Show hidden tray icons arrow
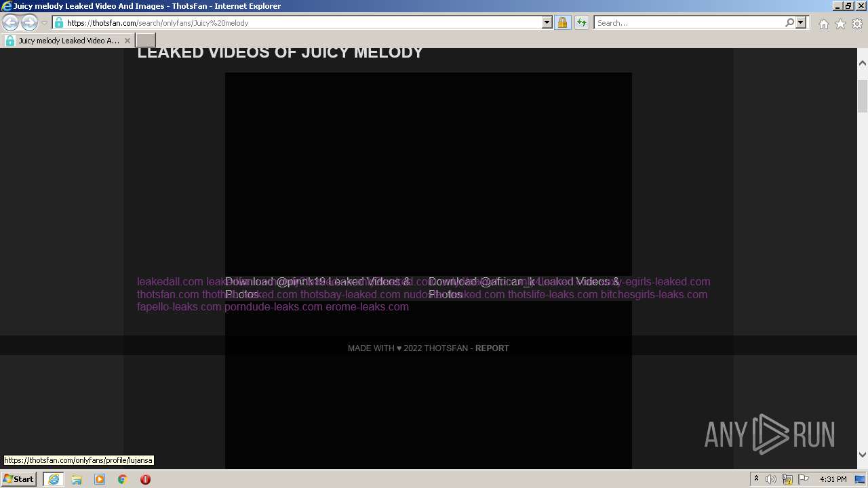The width and height of the screenshot is (868, 488). 756,479
